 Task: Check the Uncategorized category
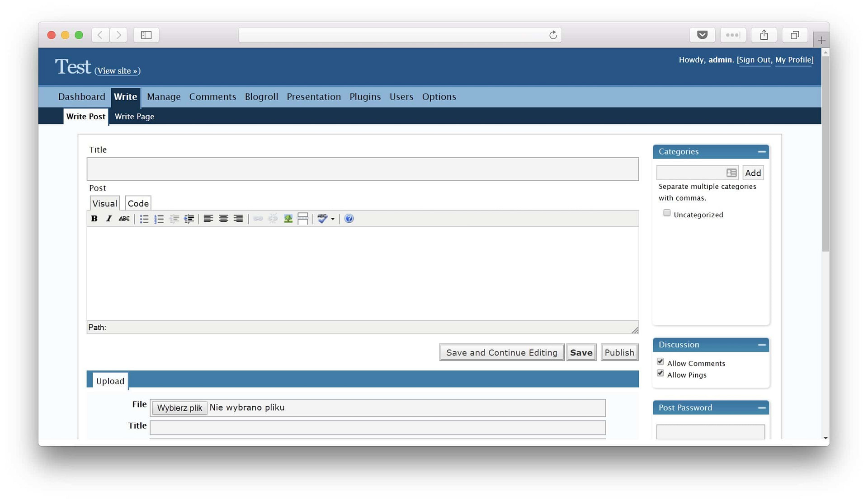pos(667,213)
